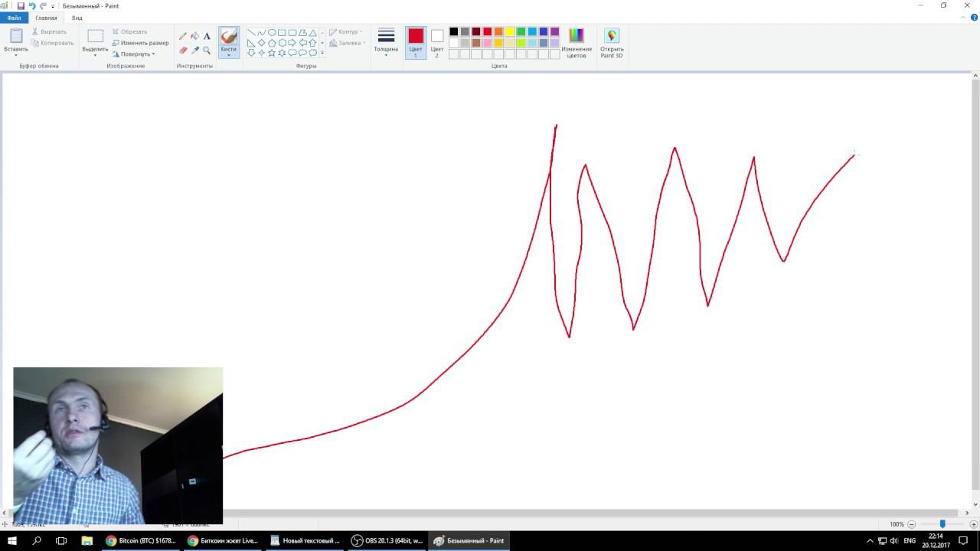980x551 pixels.
Task: Choose the straight line shape
Action: 251,33
